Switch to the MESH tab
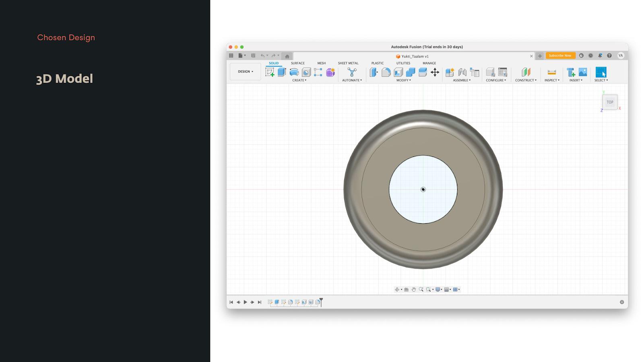 click(322, 63)
